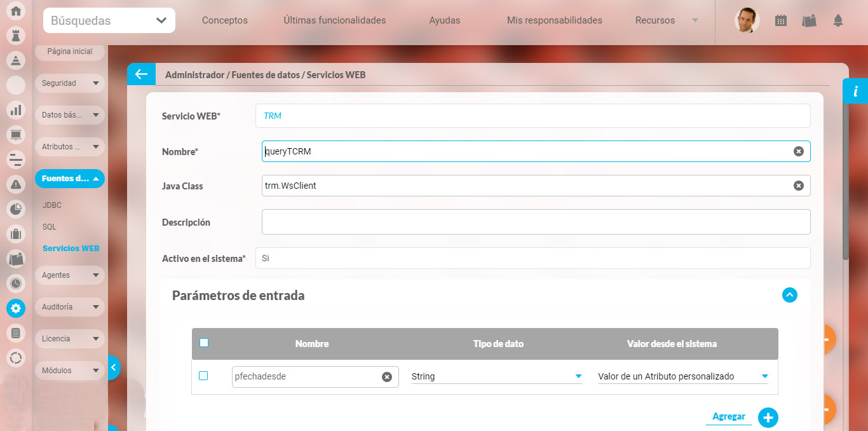This screenshot has height=431, width=868.
Task: Open Mis responsabilidades menu
Action: pos(554,20)
